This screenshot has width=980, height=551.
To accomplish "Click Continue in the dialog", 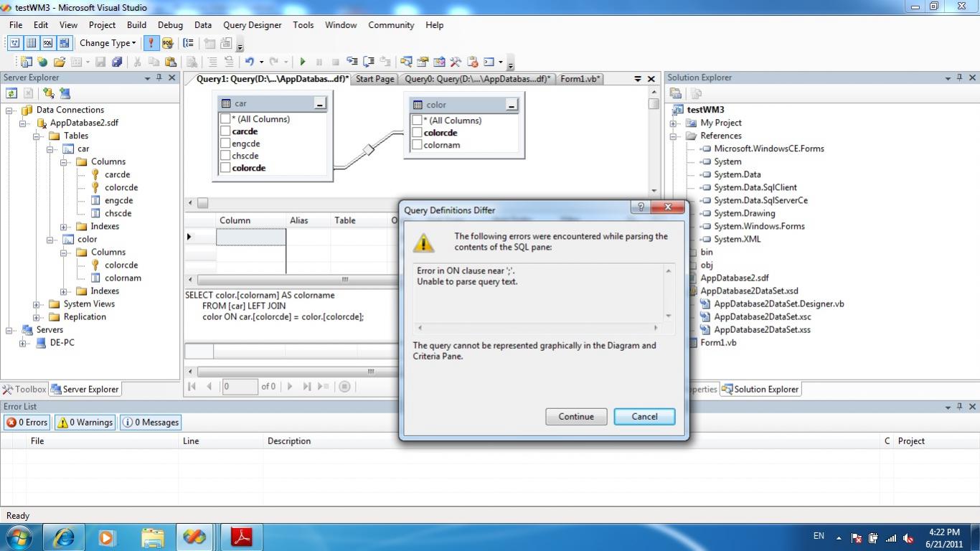I will [x=576, y=416].
